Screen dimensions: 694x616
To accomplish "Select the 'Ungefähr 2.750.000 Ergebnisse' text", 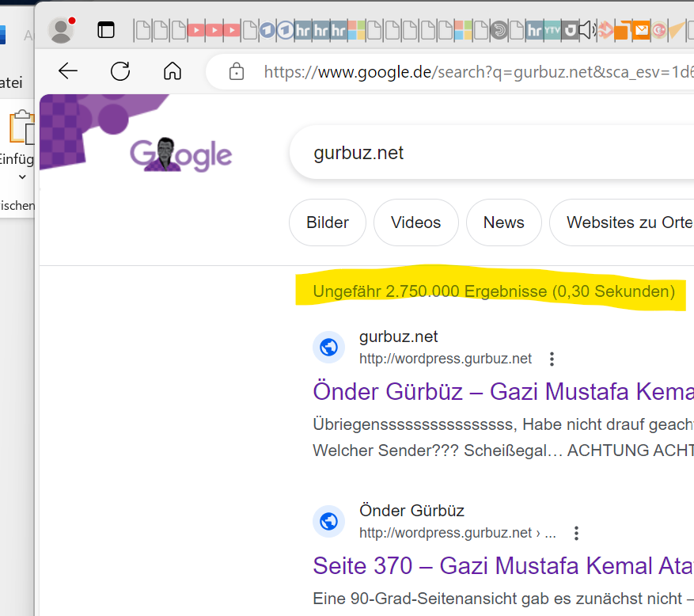I will point(430,291).
